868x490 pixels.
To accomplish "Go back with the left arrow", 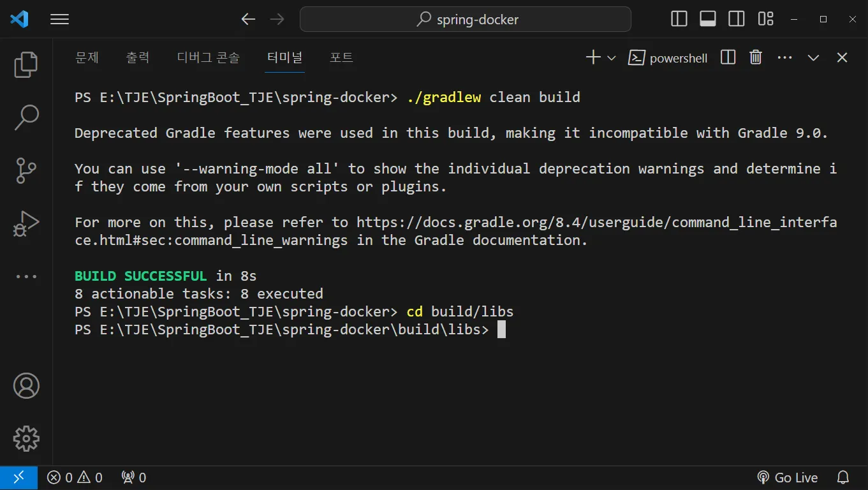I will [248, 19].
